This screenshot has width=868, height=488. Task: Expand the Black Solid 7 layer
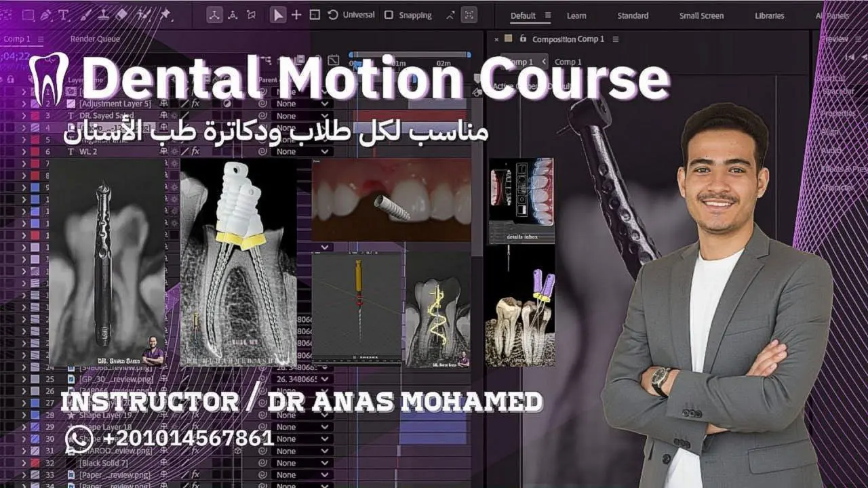(24, 462)
